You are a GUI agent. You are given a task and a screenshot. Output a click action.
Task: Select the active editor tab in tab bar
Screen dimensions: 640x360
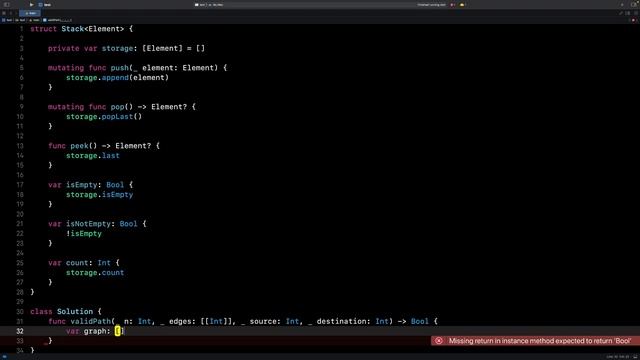pos(31,13)
